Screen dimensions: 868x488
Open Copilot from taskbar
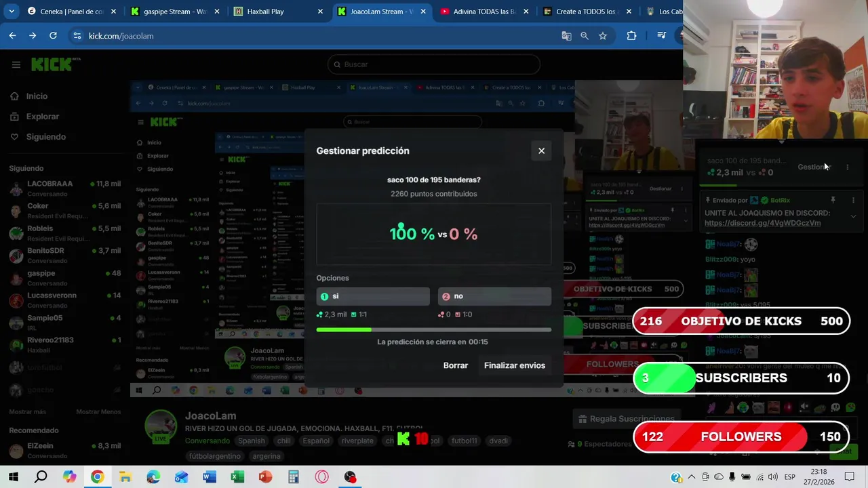[x=69, y=477]
